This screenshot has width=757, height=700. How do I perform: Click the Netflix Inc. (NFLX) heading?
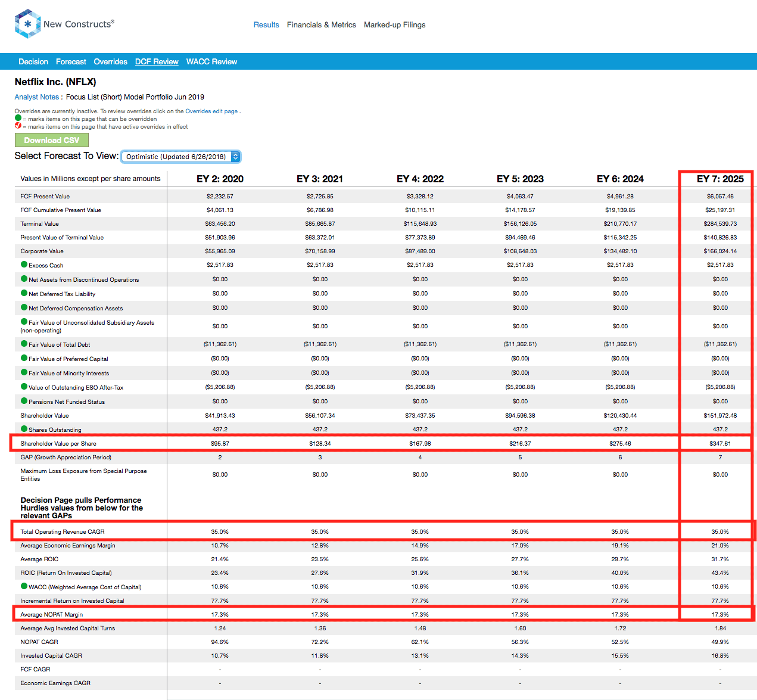(55, 82)
